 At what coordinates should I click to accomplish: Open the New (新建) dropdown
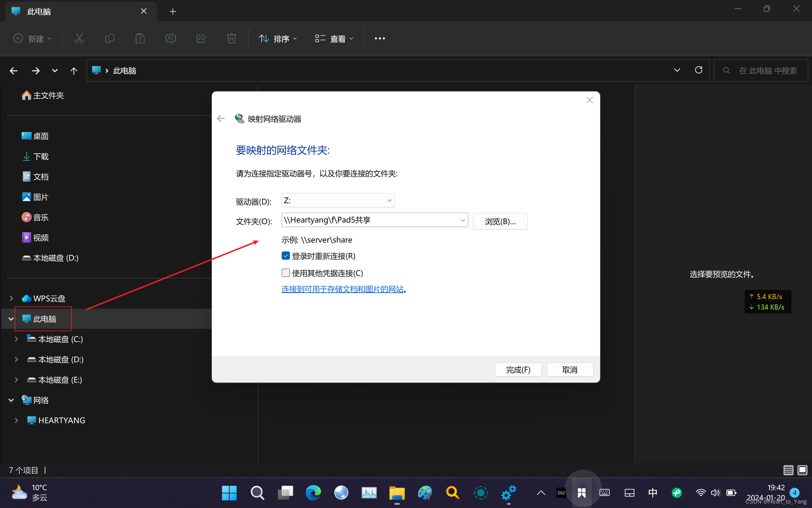(32, 39)
